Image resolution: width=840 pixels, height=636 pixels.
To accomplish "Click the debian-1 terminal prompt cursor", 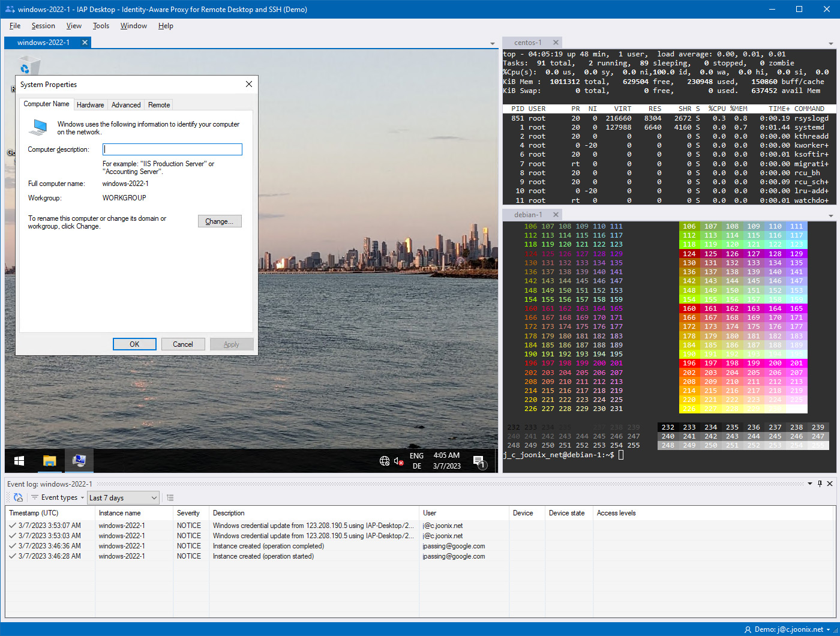I will tap(621, 455).
